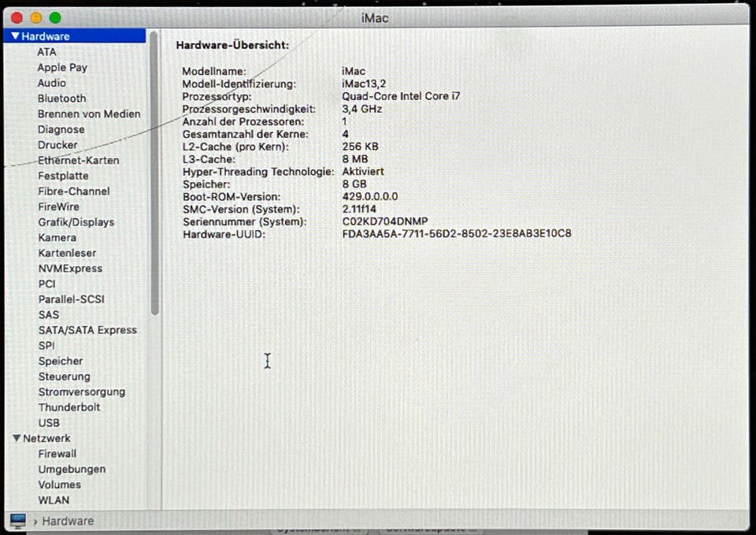Viewport: 756px width, 535px height.
Task: Select NVMExpress in the sidebar
Action: tap(70, 268)
